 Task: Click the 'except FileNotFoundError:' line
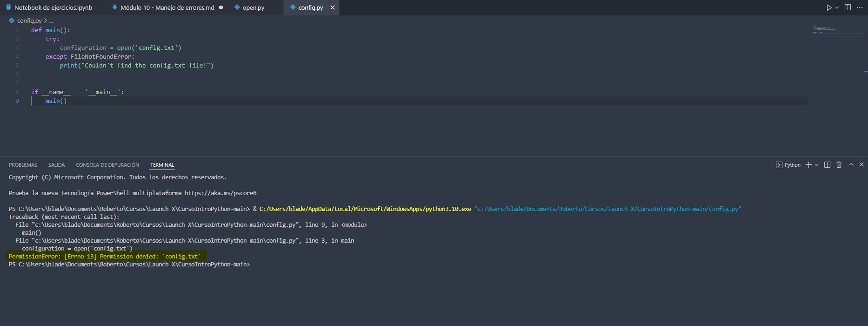point(90,57)
